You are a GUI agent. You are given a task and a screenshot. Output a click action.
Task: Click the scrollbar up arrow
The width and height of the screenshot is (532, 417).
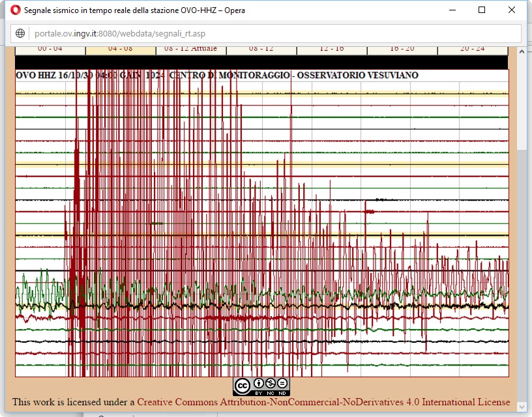(522, 51)
